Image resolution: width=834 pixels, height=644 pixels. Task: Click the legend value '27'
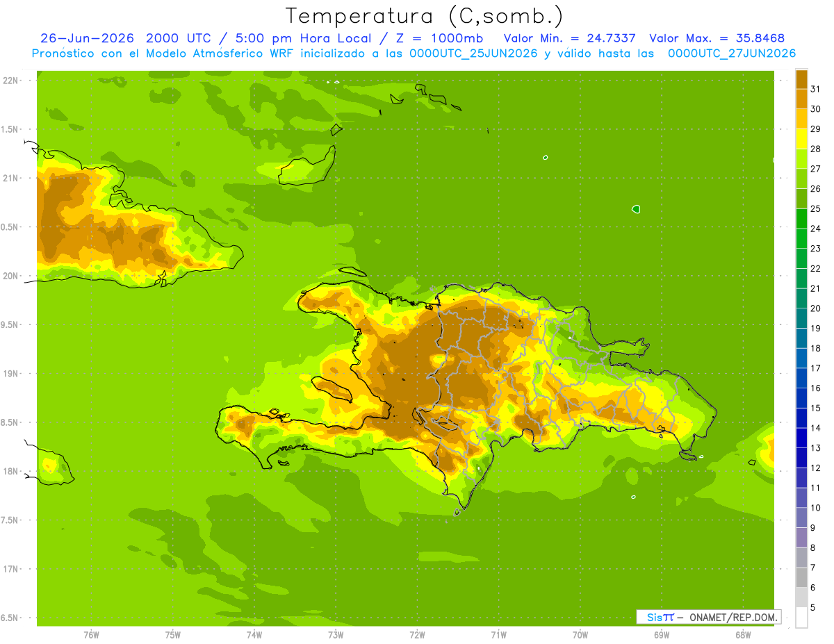tap(816, 169)
